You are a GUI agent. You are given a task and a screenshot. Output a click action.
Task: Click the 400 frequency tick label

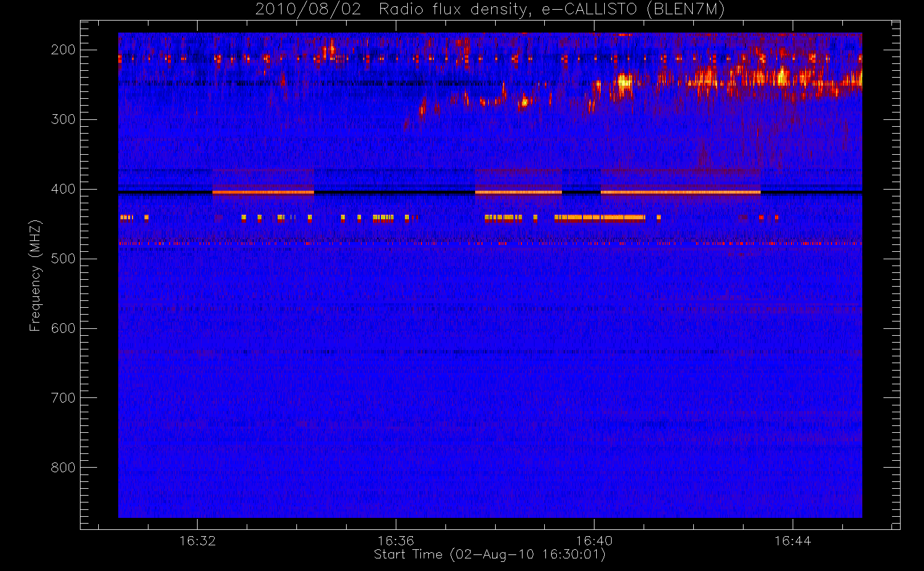[63, 189]
